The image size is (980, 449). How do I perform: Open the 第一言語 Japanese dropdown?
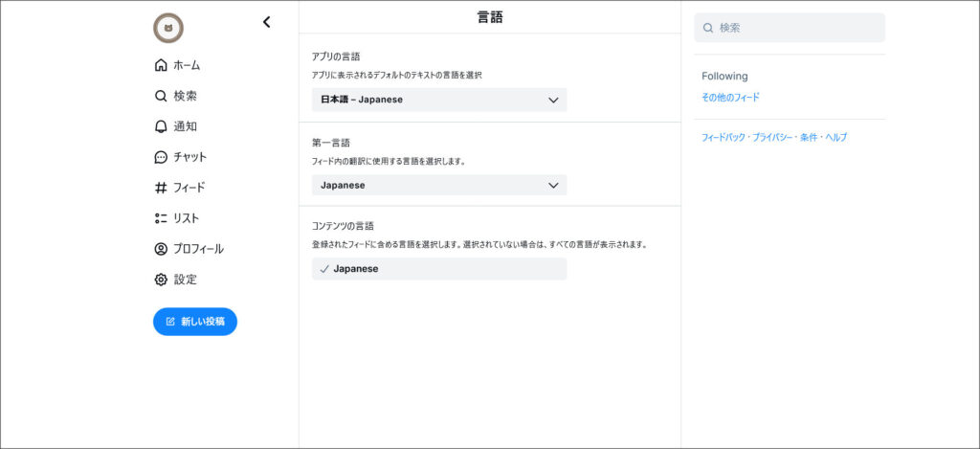pyautogui.click(x=439, y=185)
